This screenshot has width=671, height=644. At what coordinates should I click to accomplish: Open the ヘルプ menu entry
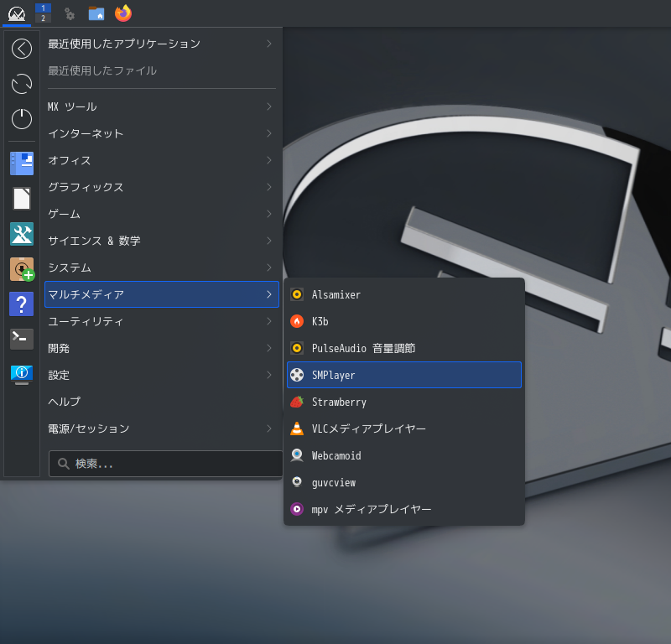(x=162, y=402)
